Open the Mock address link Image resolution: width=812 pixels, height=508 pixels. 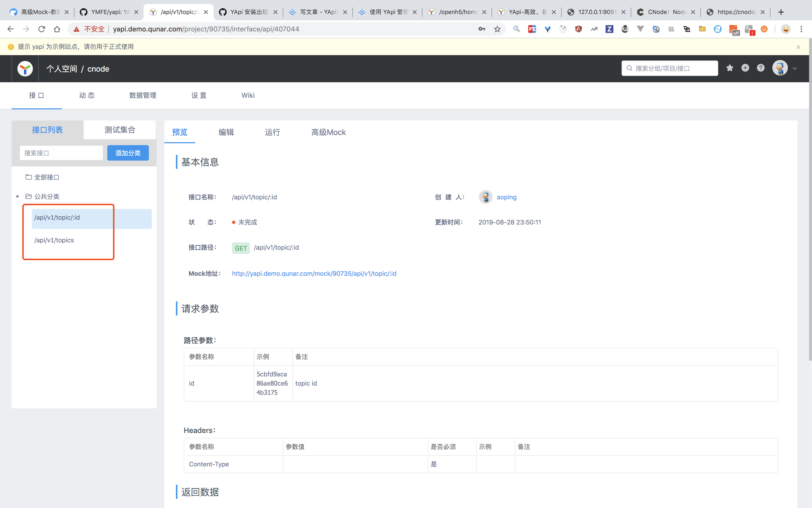click(x=314, y=274)
